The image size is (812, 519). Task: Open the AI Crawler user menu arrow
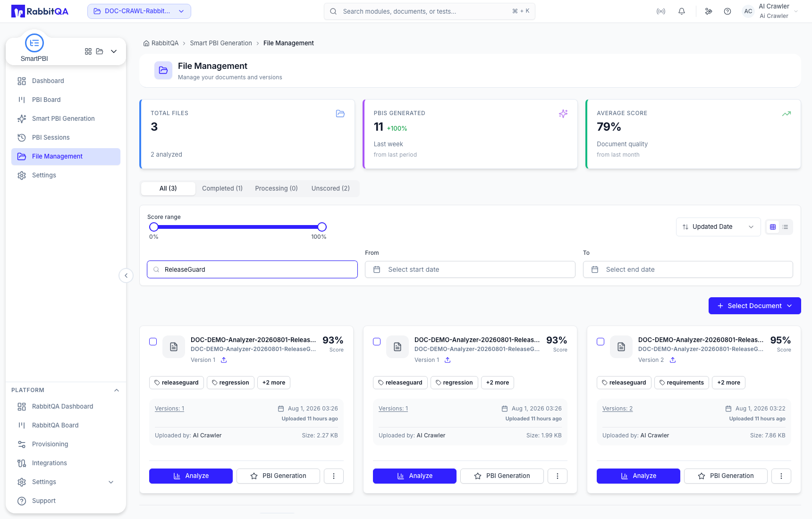[x=796, y=11]
